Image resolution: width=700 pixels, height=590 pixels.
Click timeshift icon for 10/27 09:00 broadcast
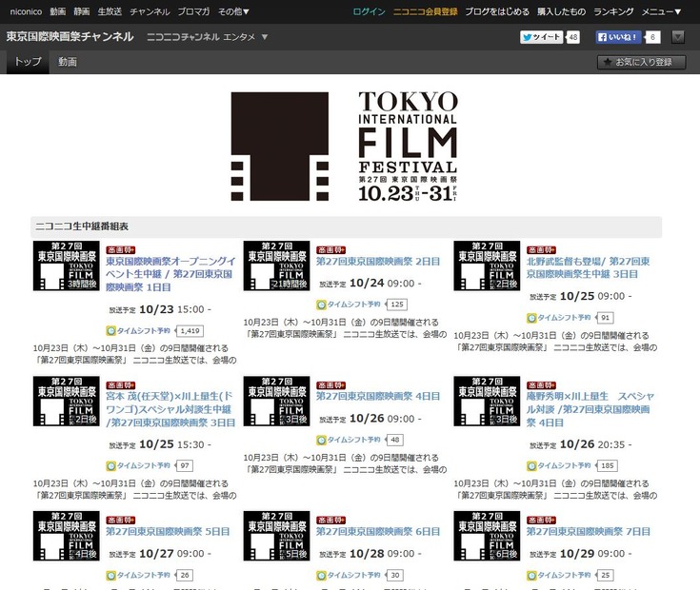[110, 576]
